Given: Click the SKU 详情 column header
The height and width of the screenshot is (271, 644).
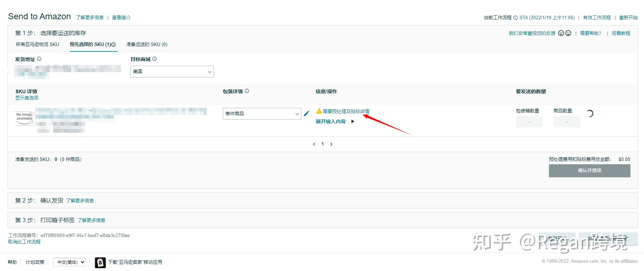Looking at the screenshot, I should 26,91.
